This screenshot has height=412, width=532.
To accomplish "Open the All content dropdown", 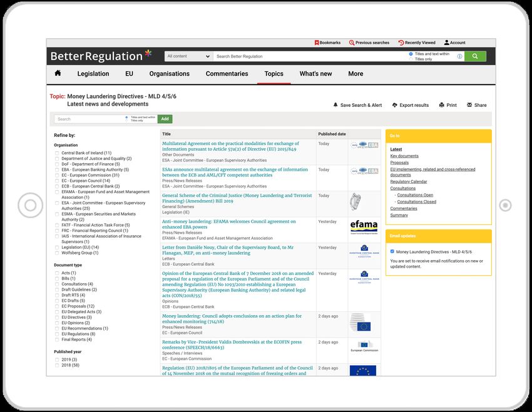I will tap(188, 56).
